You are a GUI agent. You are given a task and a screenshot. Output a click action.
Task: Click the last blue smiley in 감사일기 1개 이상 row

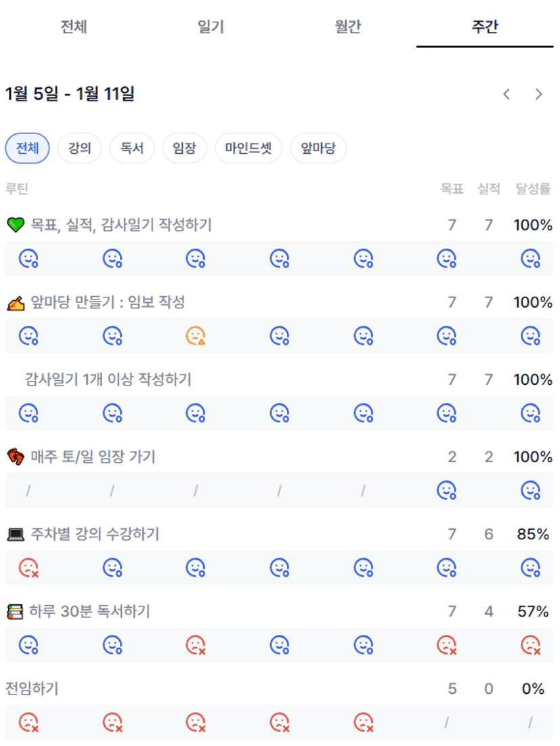tap(530, 413)
